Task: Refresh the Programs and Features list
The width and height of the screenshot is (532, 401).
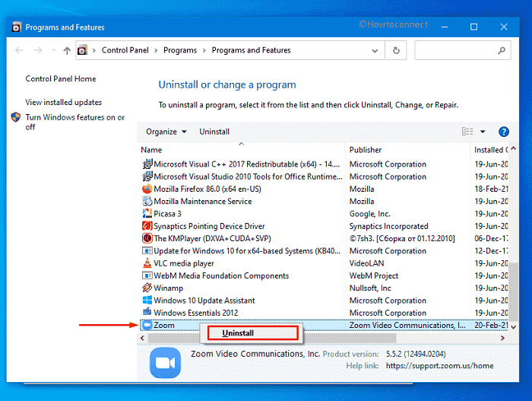Action: point(396,50)
